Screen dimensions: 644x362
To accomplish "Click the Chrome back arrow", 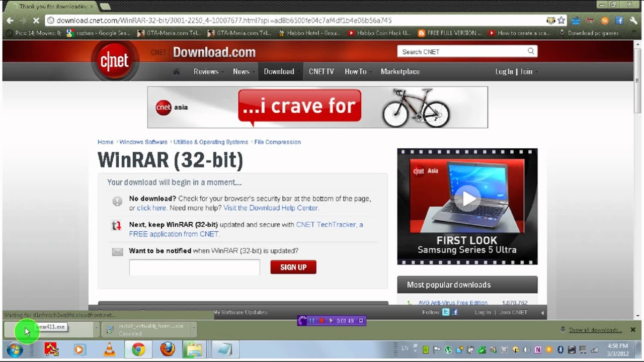I will (10, 21).
